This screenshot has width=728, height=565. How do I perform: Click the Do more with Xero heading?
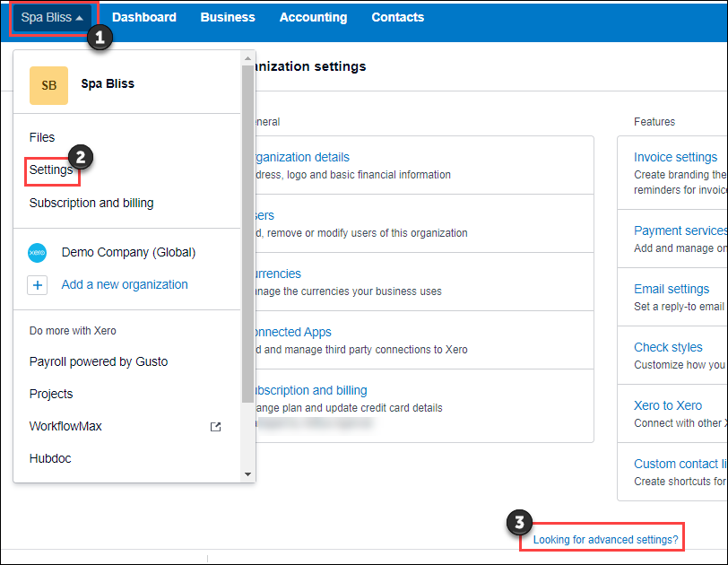tap(73, 331)
